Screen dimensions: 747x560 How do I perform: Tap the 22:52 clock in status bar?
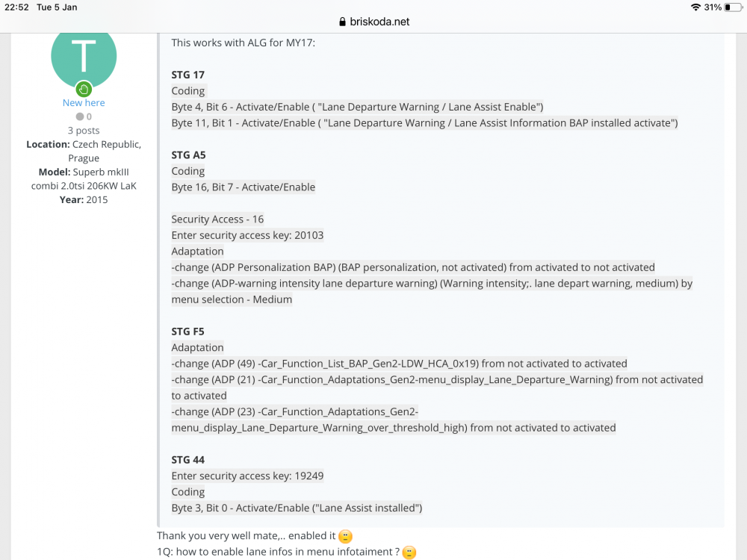click(16, 7)
